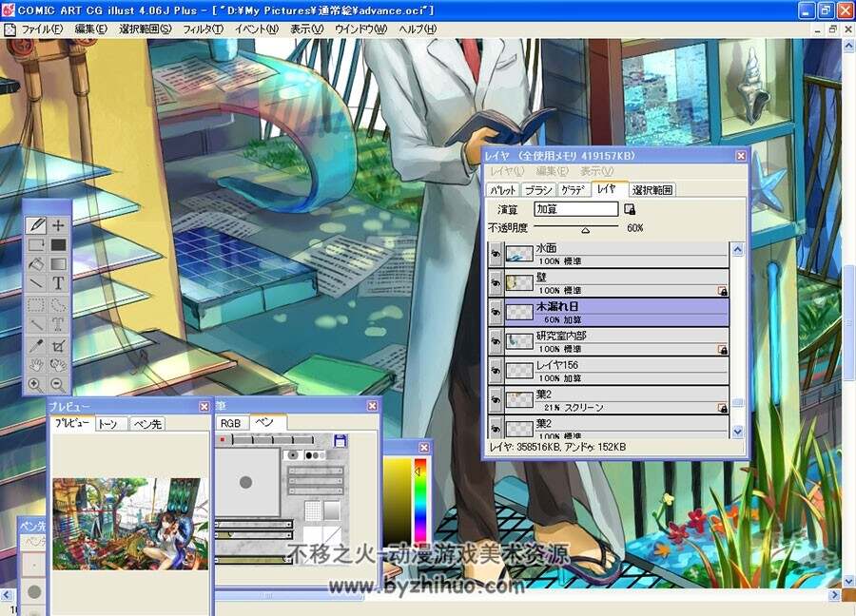Select the crop tool in toolbox

(x=58, y=345)
